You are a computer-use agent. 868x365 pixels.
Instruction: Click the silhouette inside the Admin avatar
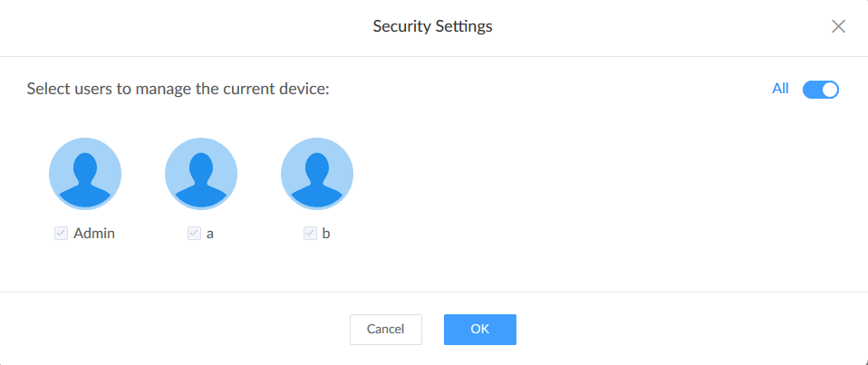[85, 179]
